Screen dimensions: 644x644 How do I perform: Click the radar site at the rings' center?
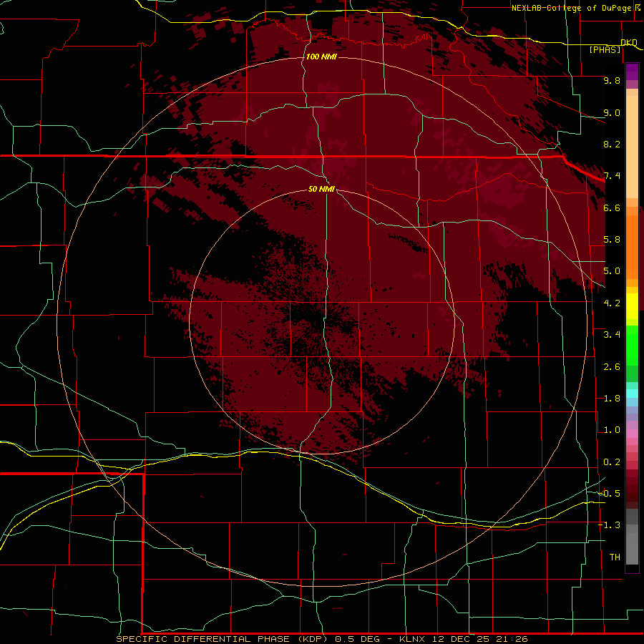click(x=322, y=323)
